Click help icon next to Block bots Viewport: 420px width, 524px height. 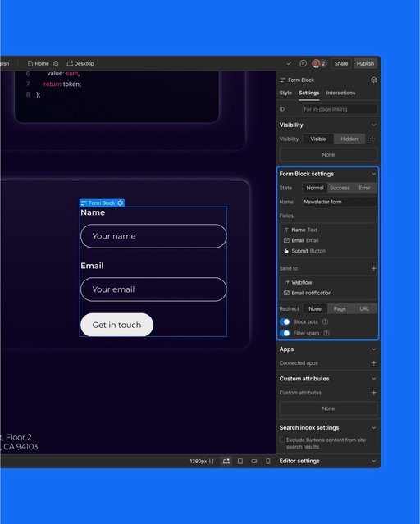point(325,321)
